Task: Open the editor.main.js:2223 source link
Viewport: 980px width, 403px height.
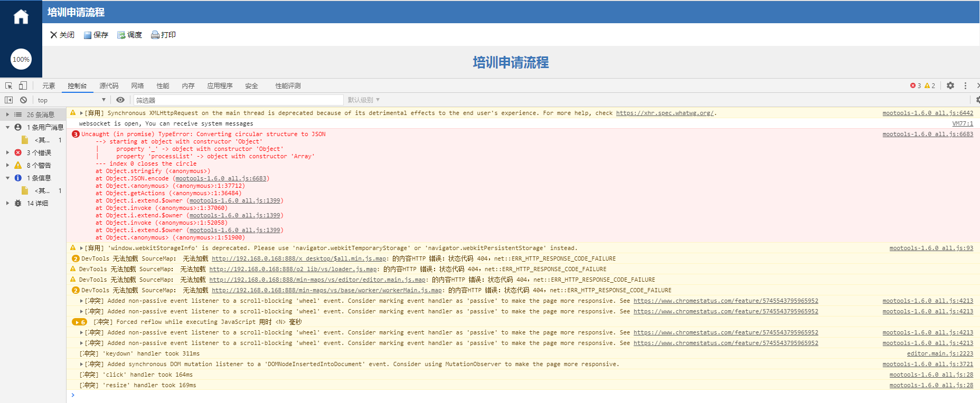Action: point(940,353)
